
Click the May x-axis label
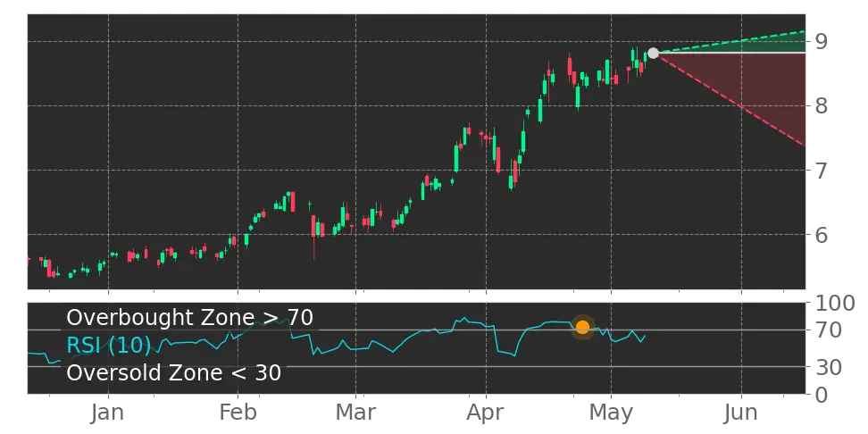point(611,413)
